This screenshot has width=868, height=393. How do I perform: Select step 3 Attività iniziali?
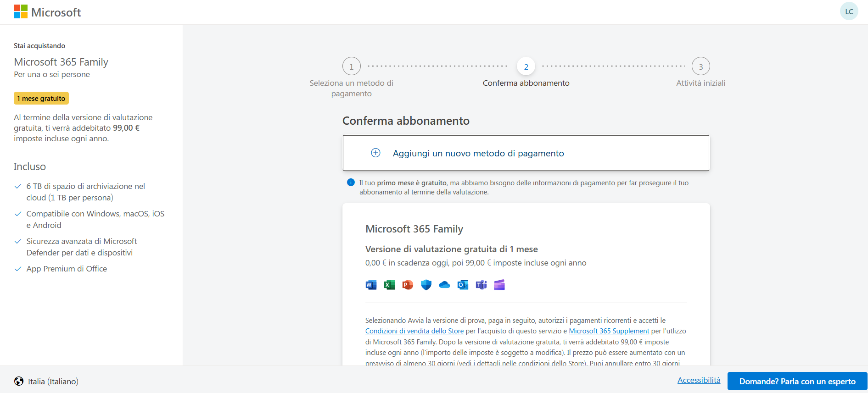700,66
